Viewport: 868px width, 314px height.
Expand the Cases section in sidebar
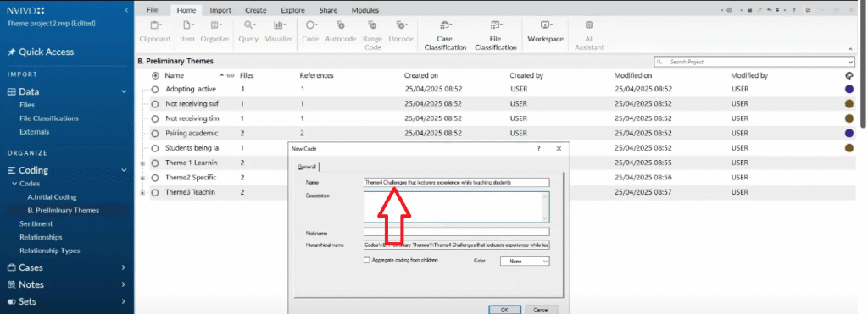[124, 267]
